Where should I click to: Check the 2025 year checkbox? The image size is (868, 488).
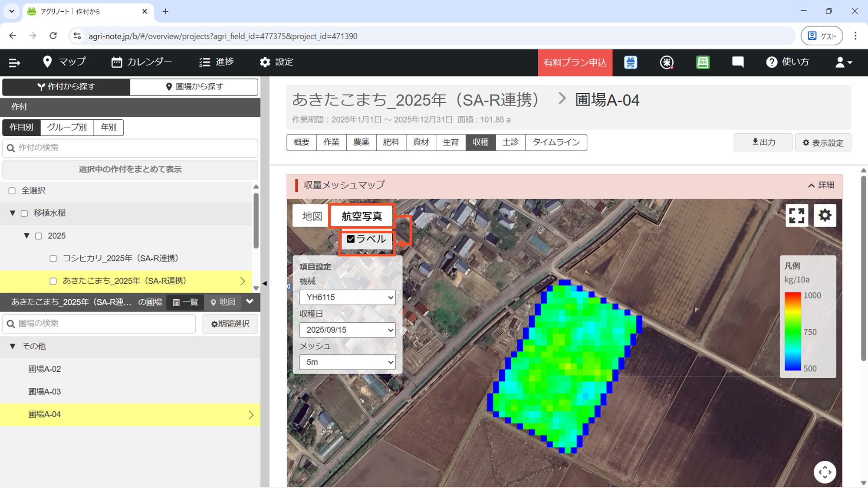(39, 236)
